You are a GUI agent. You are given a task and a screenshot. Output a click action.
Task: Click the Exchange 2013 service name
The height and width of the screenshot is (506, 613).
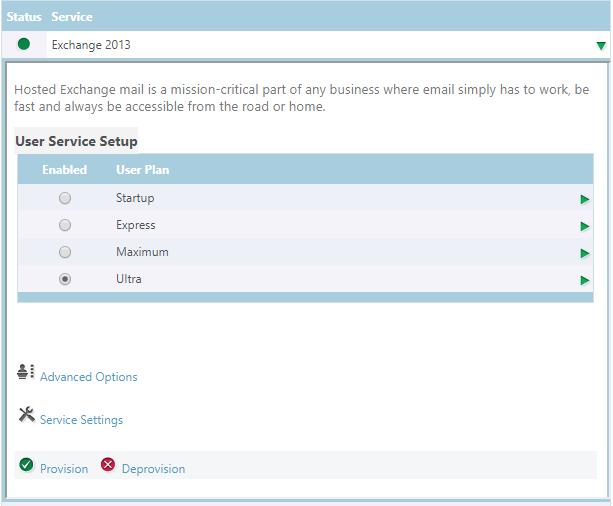click(x=91, y=45)
